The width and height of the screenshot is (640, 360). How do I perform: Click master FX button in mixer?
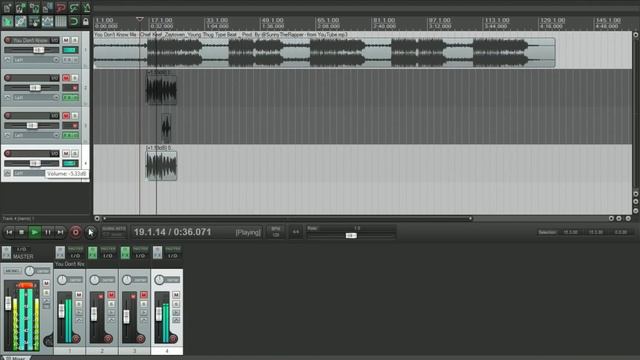7,252
